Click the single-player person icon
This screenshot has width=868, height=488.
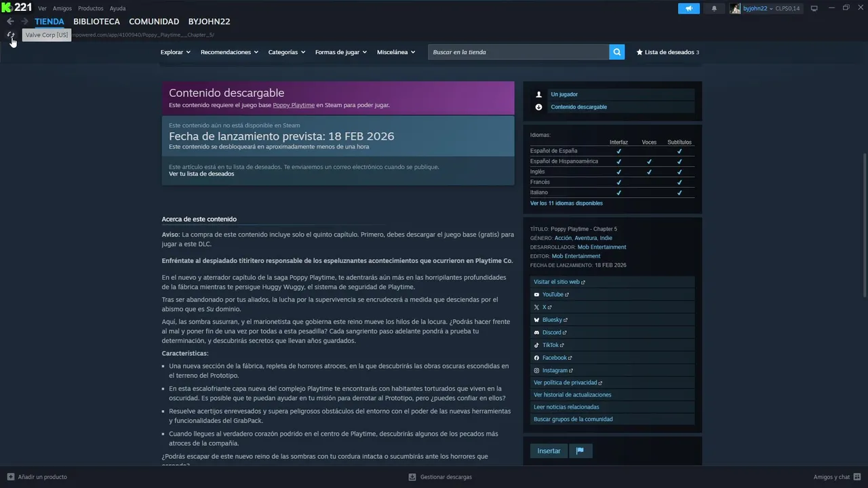[x=539, y=94]
